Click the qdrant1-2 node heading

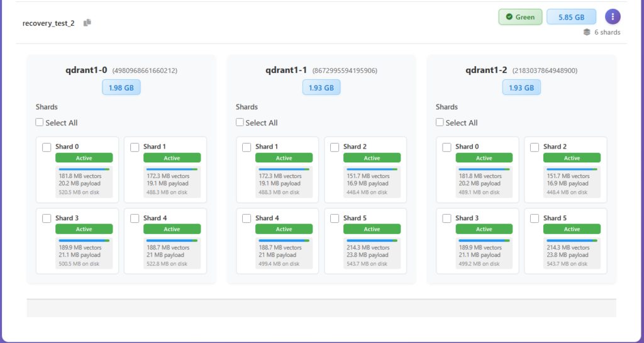(x=486, y=70)
